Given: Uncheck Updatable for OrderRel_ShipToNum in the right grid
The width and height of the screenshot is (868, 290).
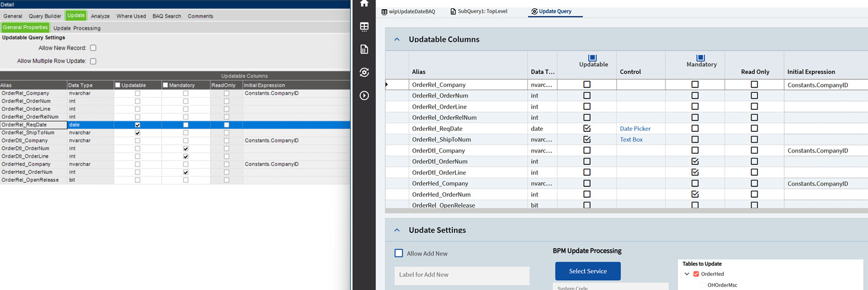Looking at the screenshot, I should pos(587,139).
